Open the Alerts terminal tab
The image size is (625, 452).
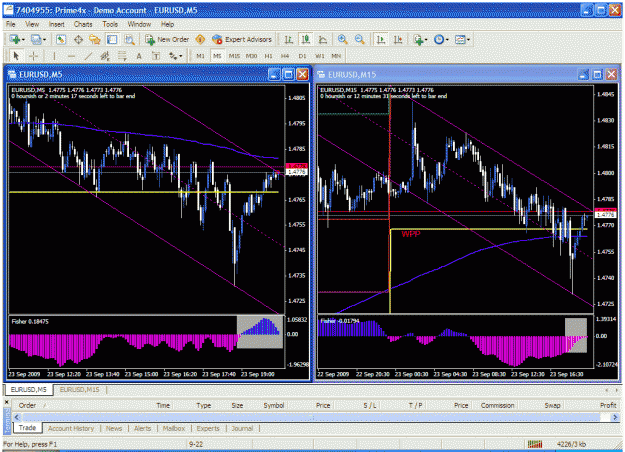[142, 428]
